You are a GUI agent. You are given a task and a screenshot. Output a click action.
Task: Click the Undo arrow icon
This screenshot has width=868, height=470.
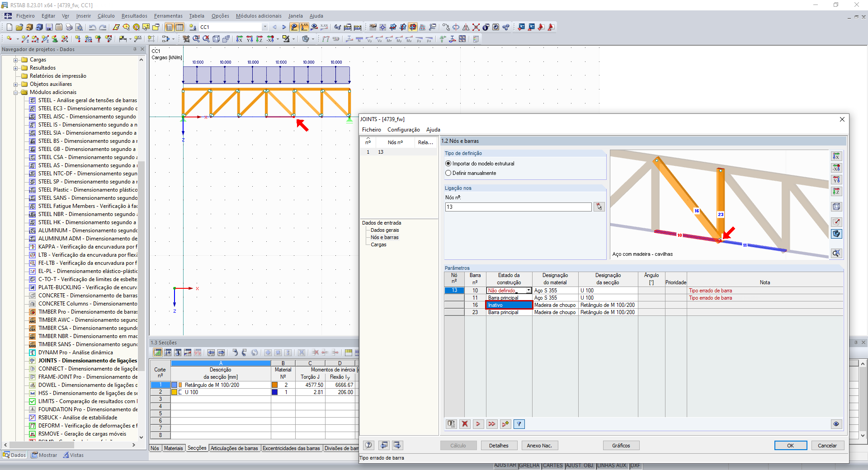pyautogui.click(x=93, y=27)
